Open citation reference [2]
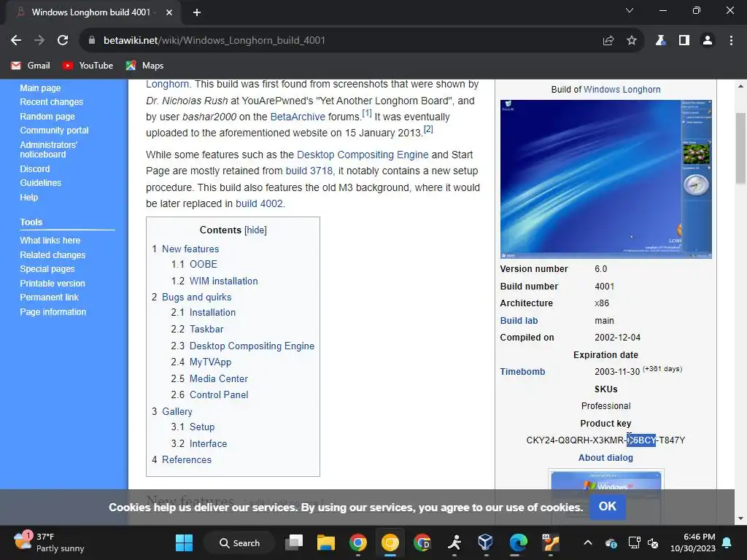Screen dimensions: 747x560 428,129
